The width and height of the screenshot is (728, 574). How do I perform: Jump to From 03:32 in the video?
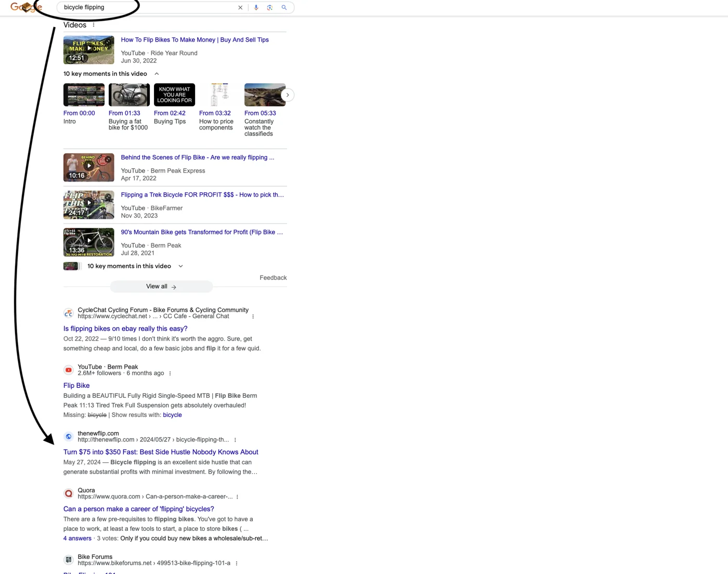tap(215, 113)
